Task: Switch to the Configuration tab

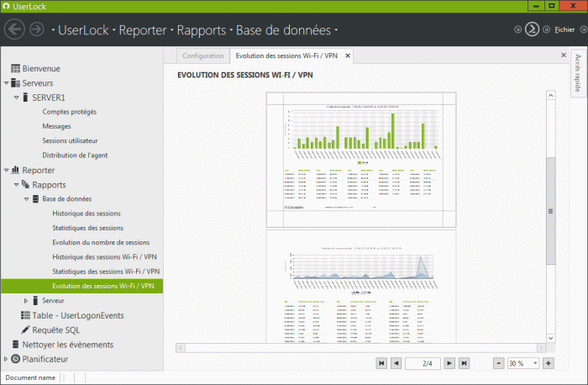Action: pos(203,56)
